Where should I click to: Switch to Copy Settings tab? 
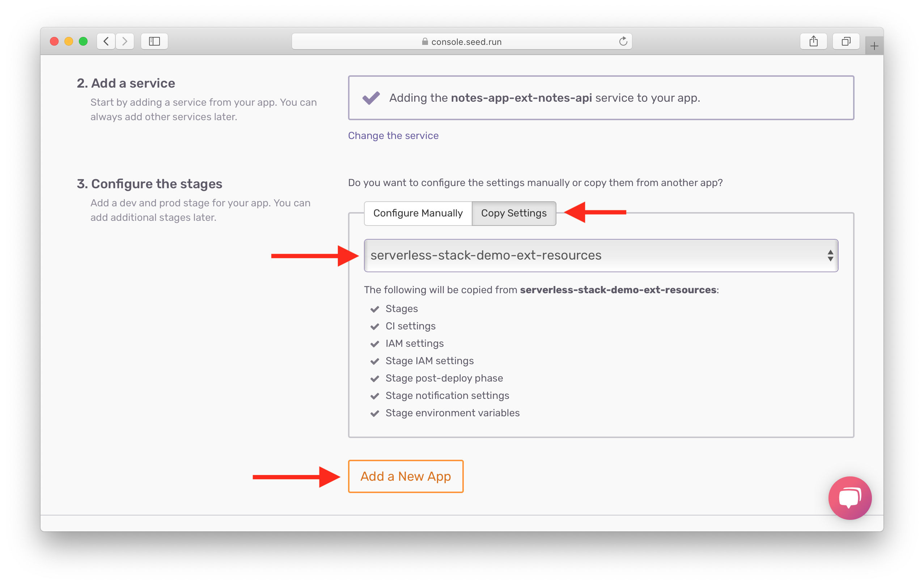pyautogui.click(x=513, y=213)
